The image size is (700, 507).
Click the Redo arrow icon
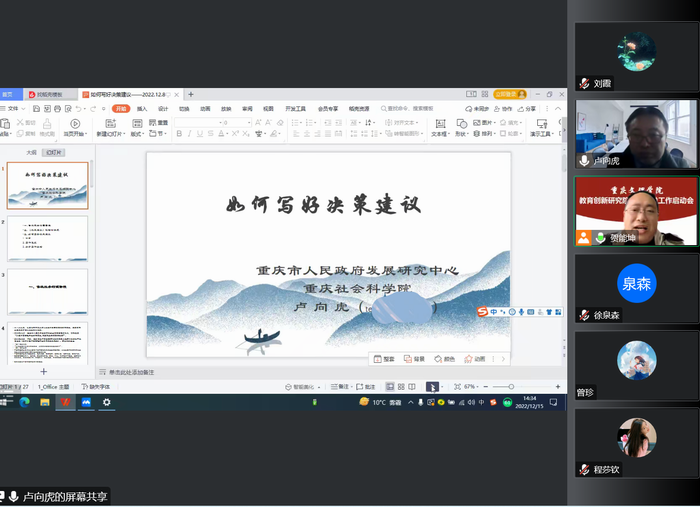93,108
